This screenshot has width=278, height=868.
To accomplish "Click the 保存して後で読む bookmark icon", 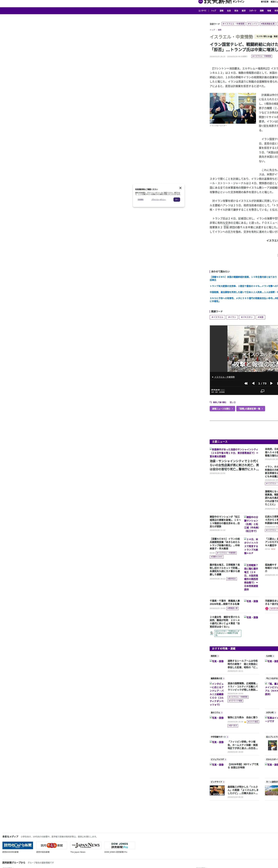I will [x=211, y=402].
